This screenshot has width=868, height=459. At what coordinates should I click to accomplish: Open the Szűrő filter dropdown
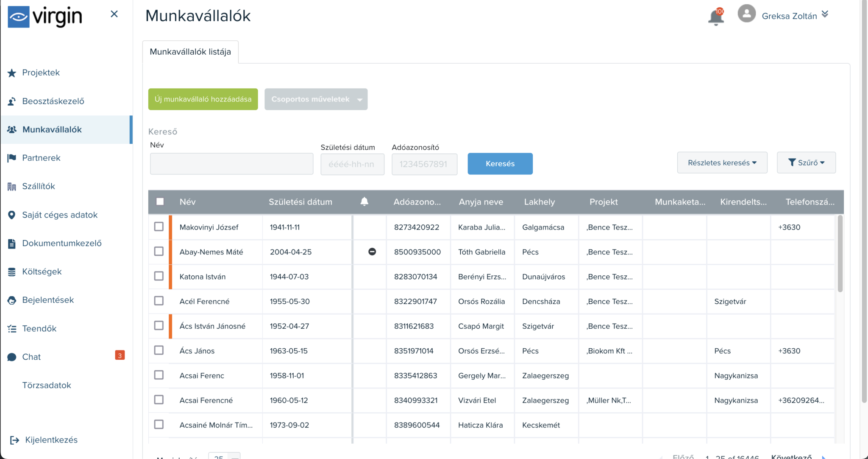[806, 162]
